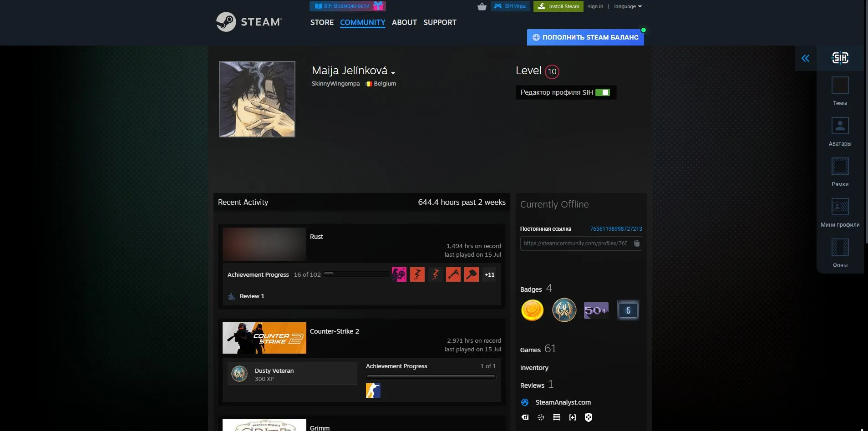Open Фоны backgrounds panel icon
The width and height of the screenshot is (868, 431).
click(x=840, y=247)
